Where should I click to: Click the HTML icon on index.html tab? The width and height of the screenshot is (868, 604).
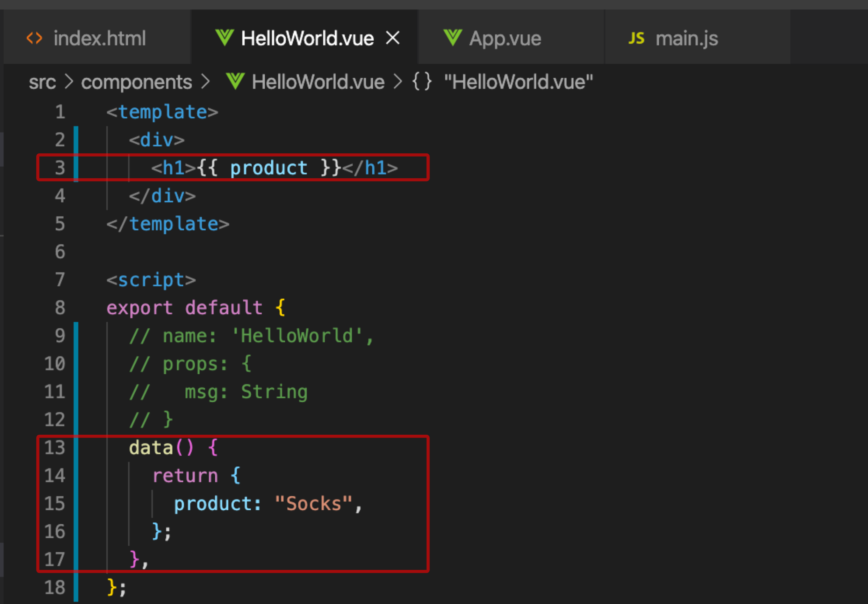(35, 38)
